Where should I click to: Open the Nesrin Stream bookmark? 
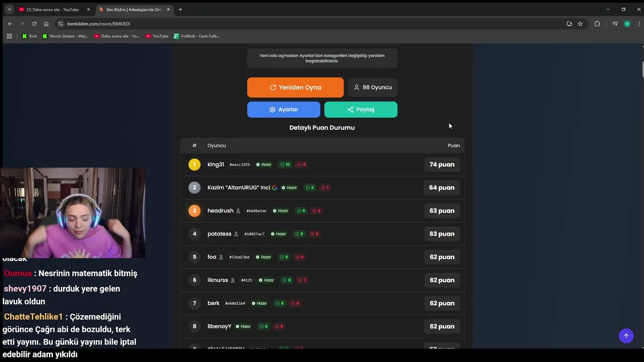(x=65, y=36)
